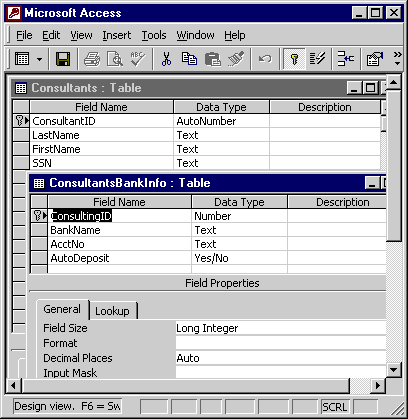Screen dimensions: 408x419
Task: Open the Tools menu
Action: click(154, 35)
